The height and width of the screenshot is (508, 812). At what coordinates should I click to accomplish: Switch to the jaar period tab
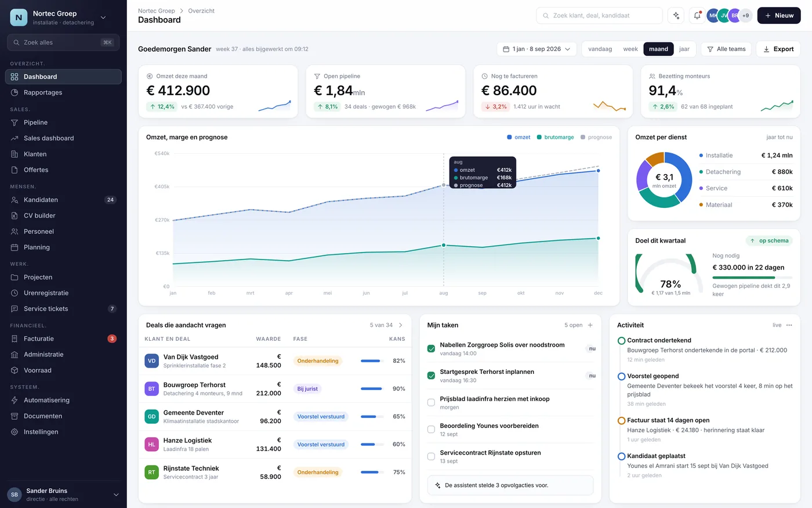click(x=684, y=49)
